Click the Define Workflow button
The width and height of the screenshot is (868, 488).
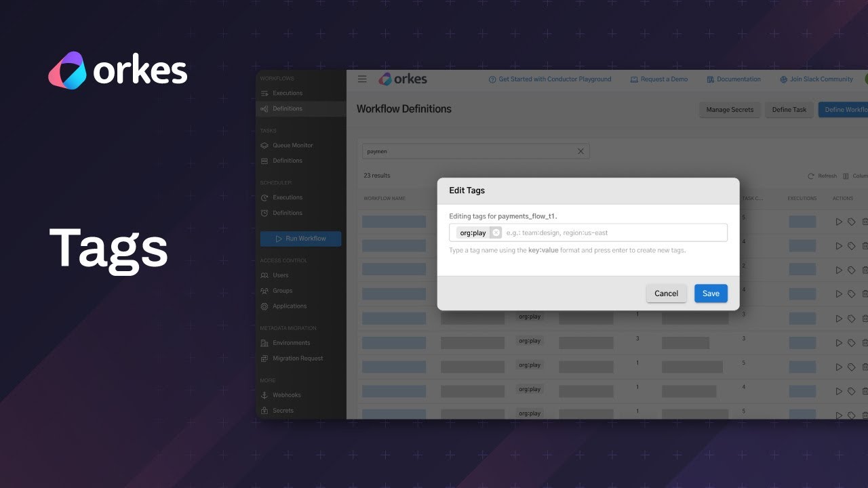844,110
